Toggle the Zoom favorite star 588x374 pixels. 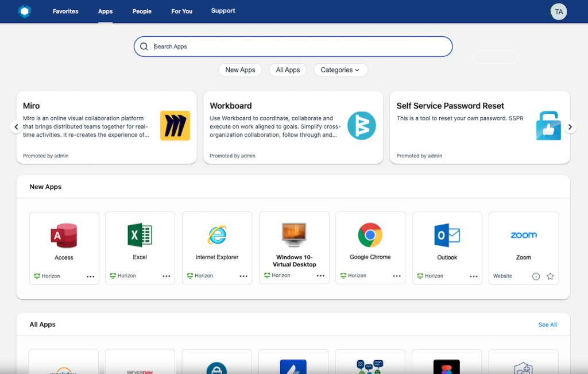[550, 276]
